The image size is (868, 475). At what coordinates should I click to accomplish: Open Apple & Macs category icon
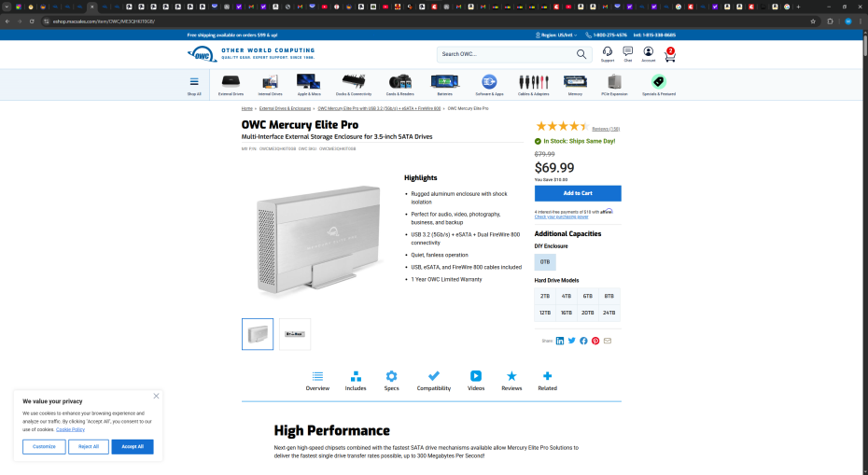point(308,81)
